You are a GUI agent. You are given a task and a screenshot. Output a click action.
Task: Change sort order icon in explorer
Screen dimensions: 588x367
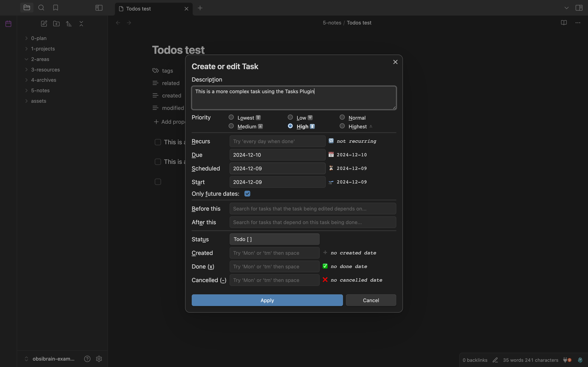(69, 23)
